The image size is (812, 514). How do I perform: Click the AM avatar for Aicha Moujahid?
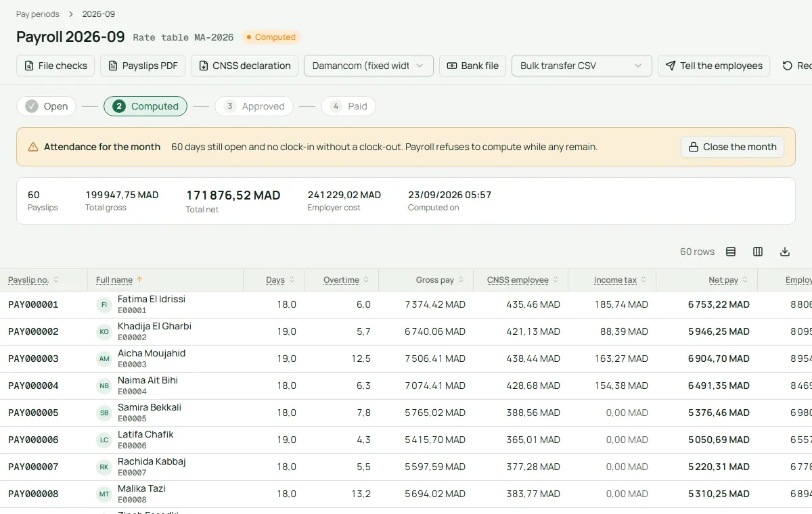click(x=104, y=359)
